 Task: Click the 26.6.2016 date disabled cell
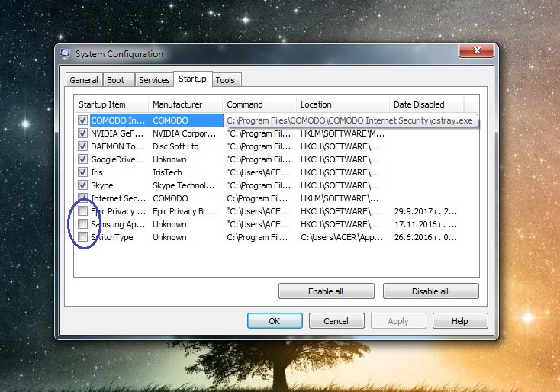pyautogui.click(x=426, y=237)
